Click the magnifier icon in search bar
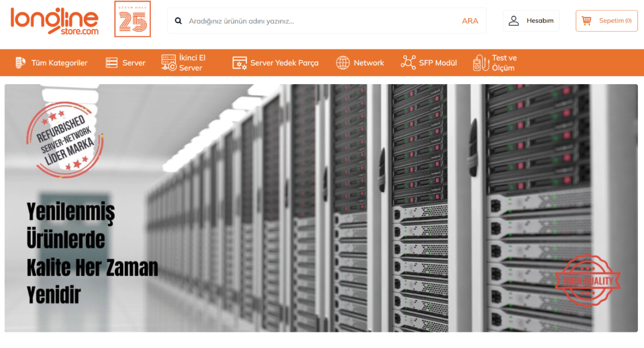The height and width of the screenshot is (348, 644). tap(178, 21)
